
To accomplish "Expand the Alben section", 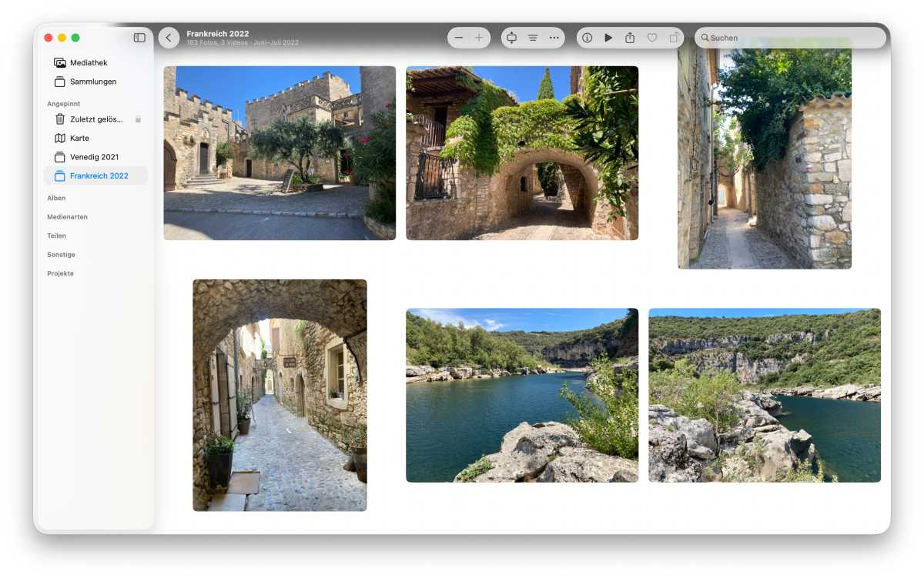I will click(56, 198).
